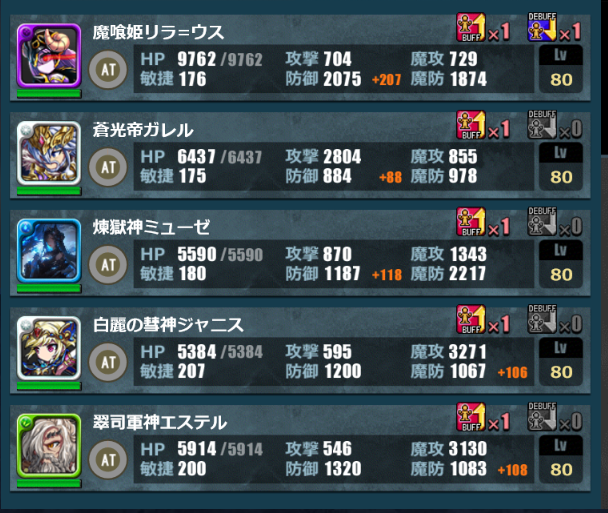
Task: Click the green HP bar under 煉獄神ミューゼ
Action: 49,288
